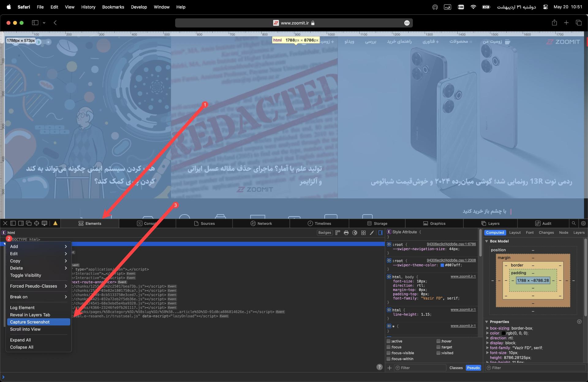Screen dimensions: 588x382
Task: Open the inspector search magnifier
Action: coord(574,223)
